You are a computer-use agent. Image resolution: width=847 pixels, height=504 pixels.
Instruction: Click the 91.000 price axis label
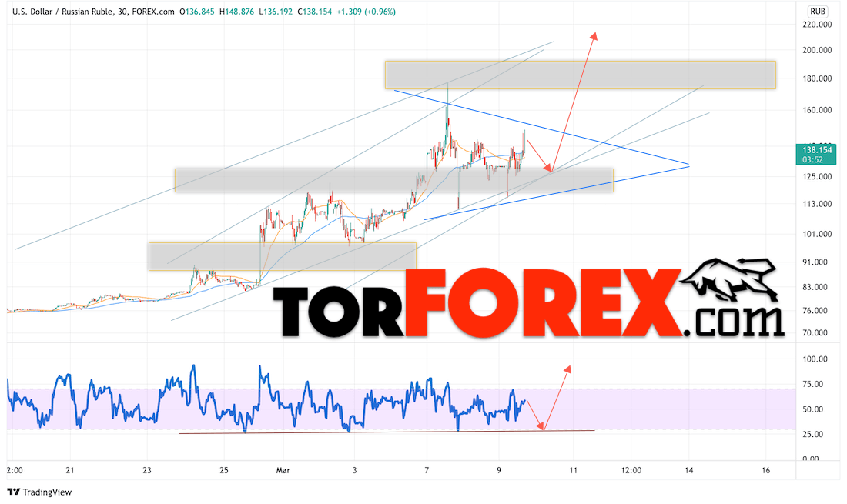tap(815, 262)
